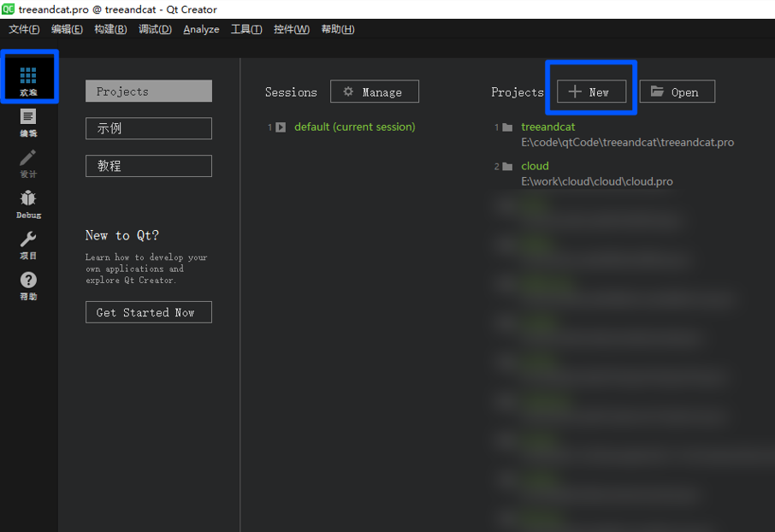Click the Qt Creator title bar logo
The image size is (775, 532).
(8, 9)
